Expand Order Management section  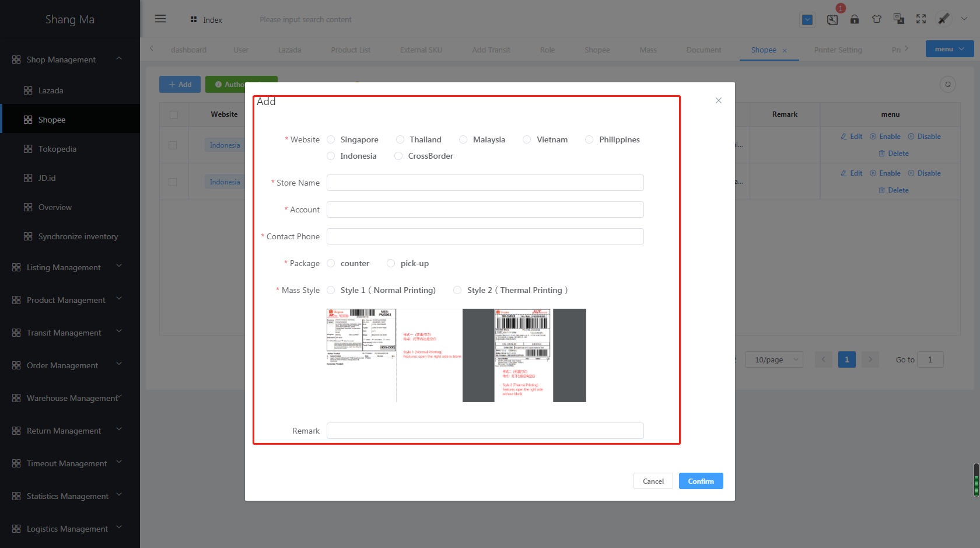click(x=119, y=364)
